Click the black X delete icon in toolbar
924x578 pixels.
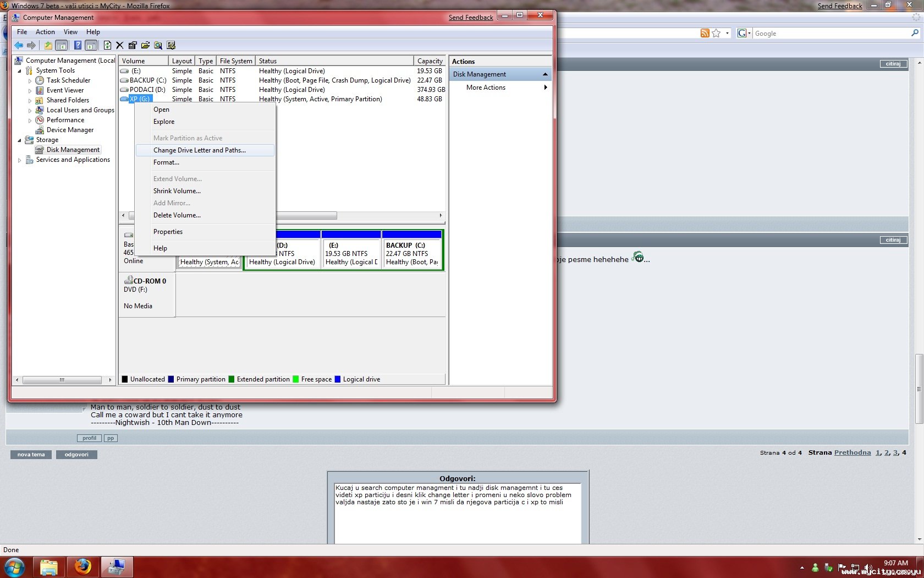point(120,45)
